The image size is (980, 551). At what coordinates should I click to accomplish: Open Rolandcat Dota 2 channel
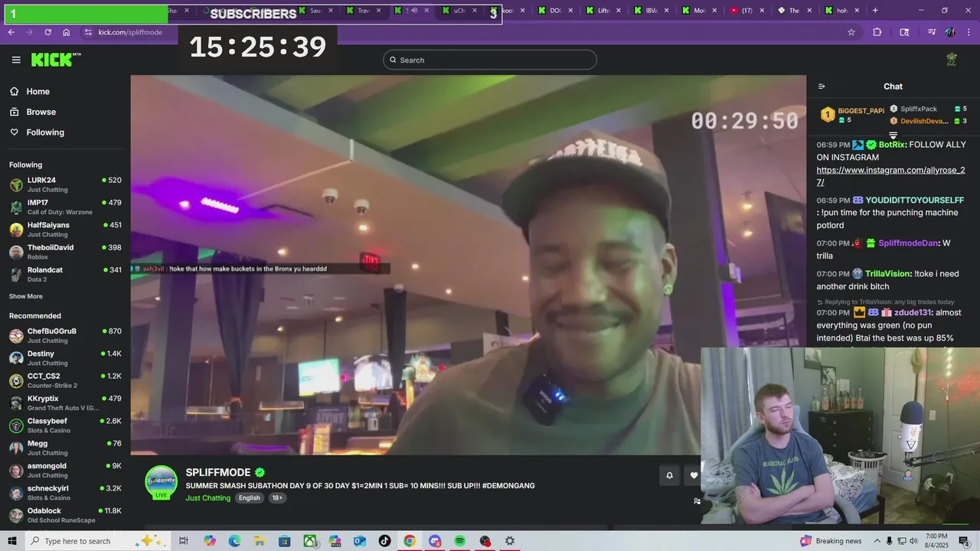tap(65, 274)
